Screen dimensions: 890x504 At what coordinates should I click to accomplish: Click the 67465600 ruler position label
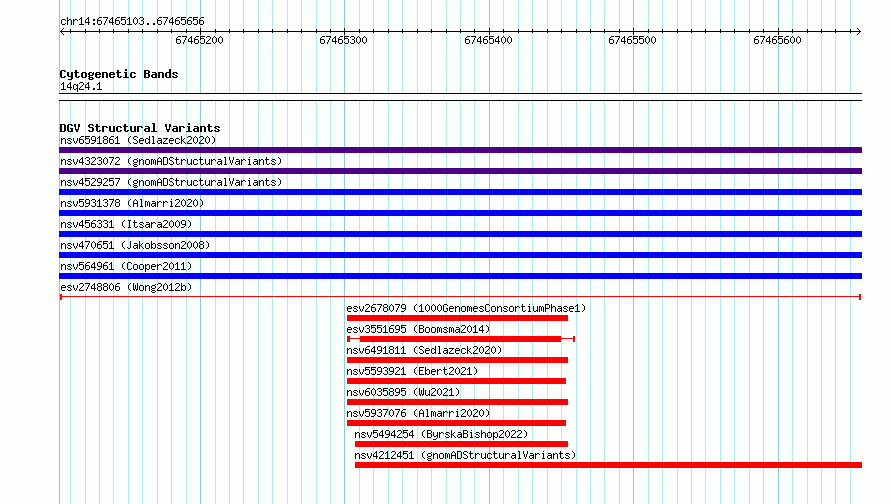[x=777, y=40]
